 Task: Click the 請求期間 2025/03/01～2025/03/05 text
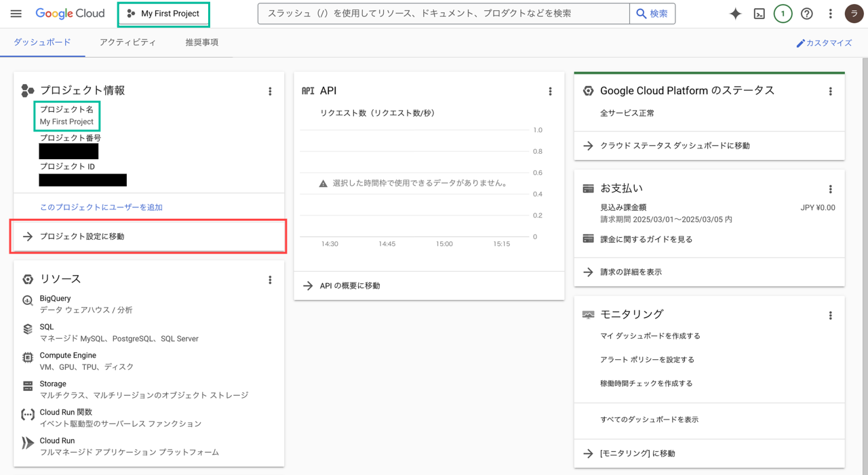coord(666,220)
